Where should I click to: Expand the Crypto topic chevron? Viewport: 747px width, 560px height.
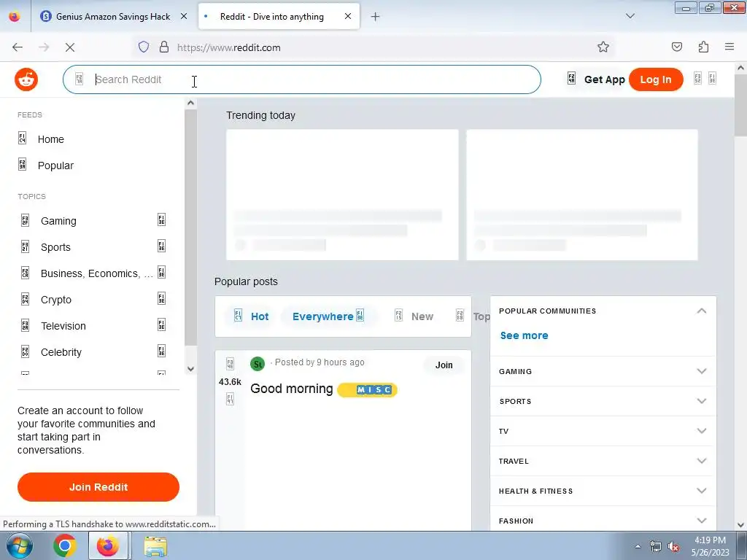(161, 298)
